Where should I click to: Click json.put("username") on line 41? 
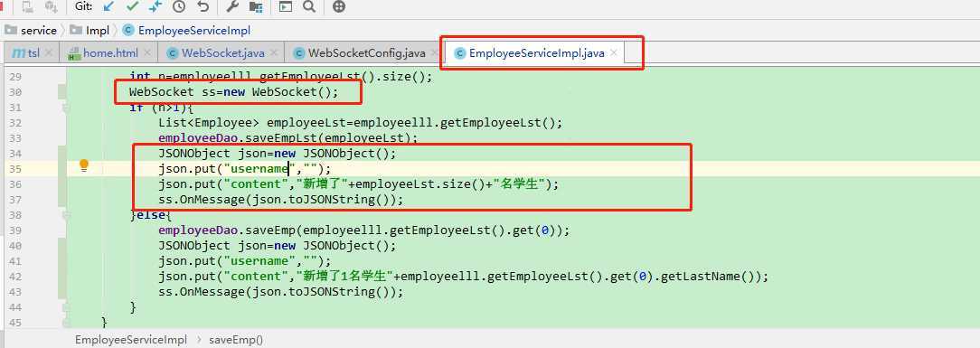(244, 260)
